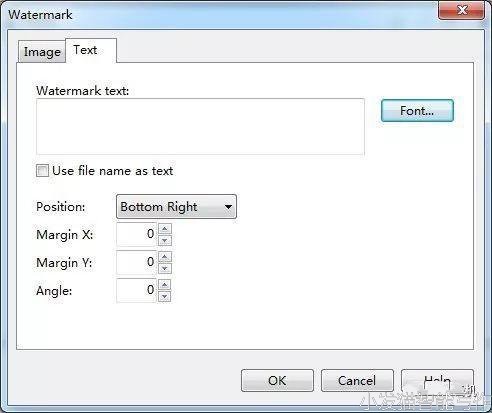This screenshot has height=413, width=492.
Task: Increase Margin Y with up arrow
Action: click(165, 257)
